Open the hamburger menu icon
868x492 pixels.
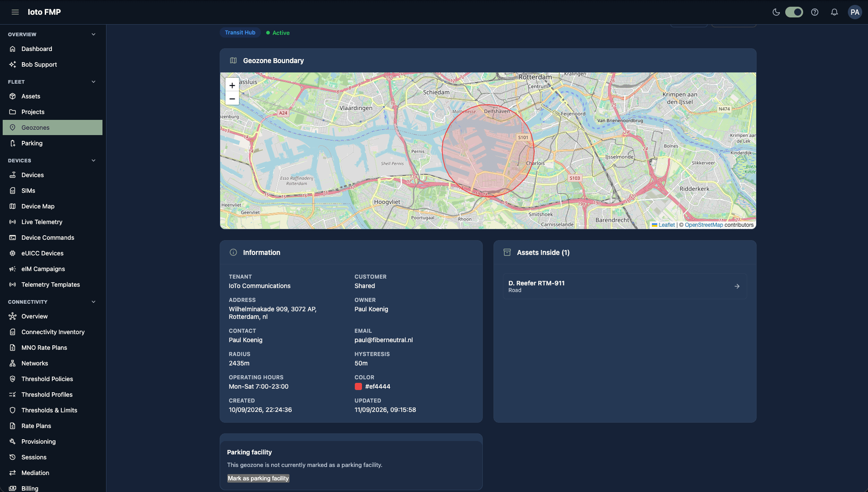coord(15,12)
